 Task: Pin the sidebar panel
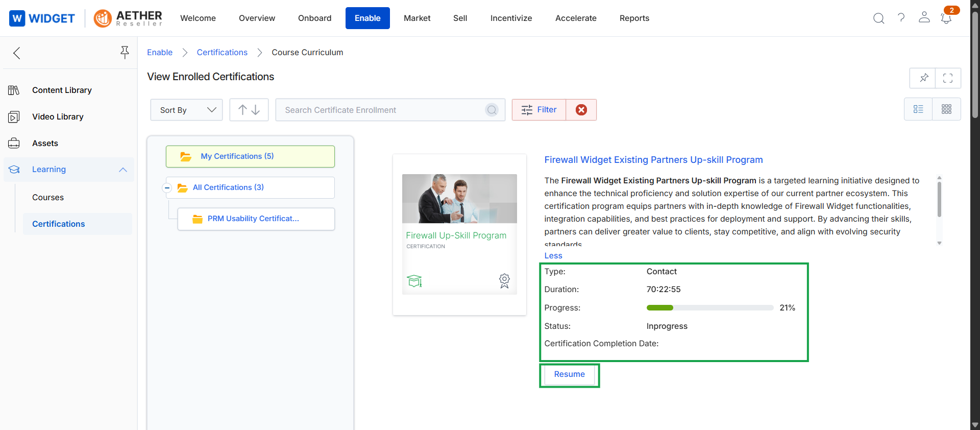pyautogui.click(x=125, y=52)
